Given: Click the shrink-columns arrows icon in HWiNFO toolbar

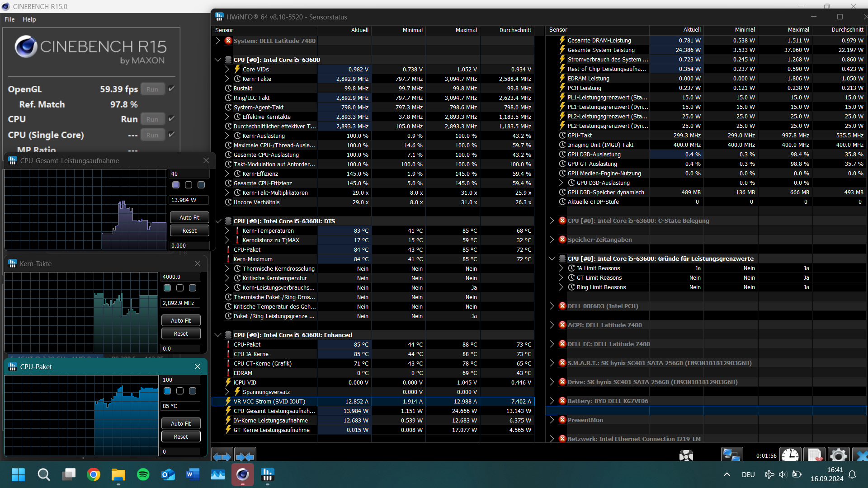Looking at the screenshot, I should coord(245,457).
